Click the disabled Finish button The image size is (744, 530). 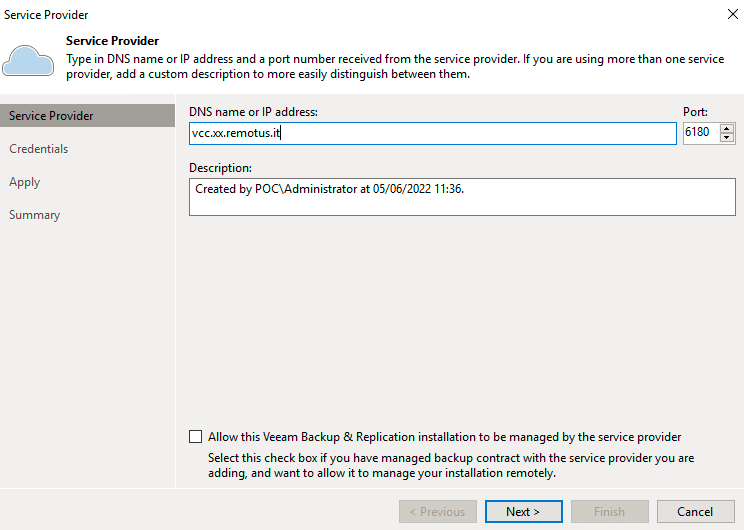[609, 511]
